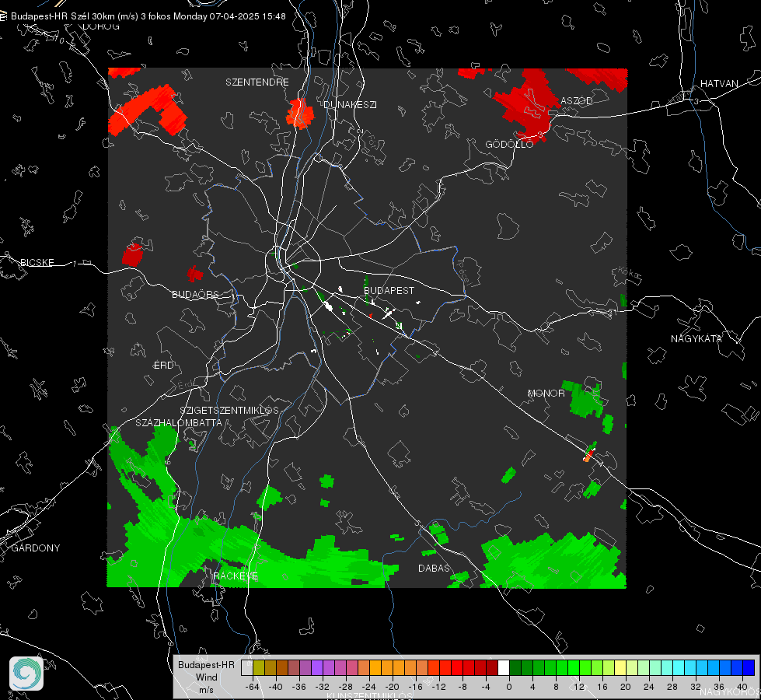The image size is (761, 700).
Task: Click the '-20' legend value
Action: point(392,687)
